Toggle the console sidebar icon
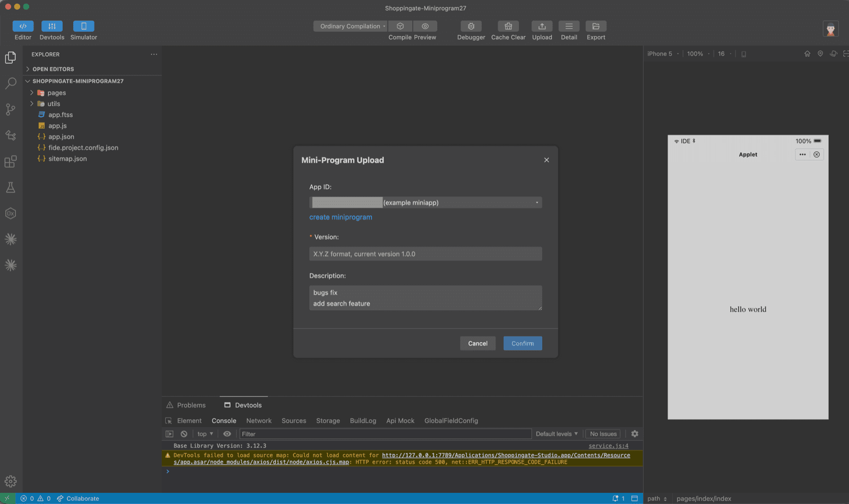The height and width of the screenshot is (504, 849). 170,434
